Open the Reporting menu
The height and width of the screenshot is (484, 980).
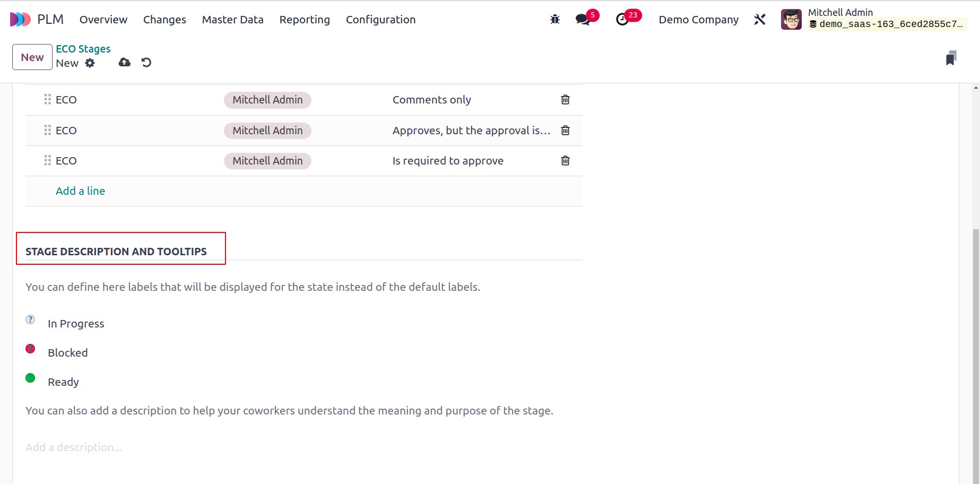[305, 20]
